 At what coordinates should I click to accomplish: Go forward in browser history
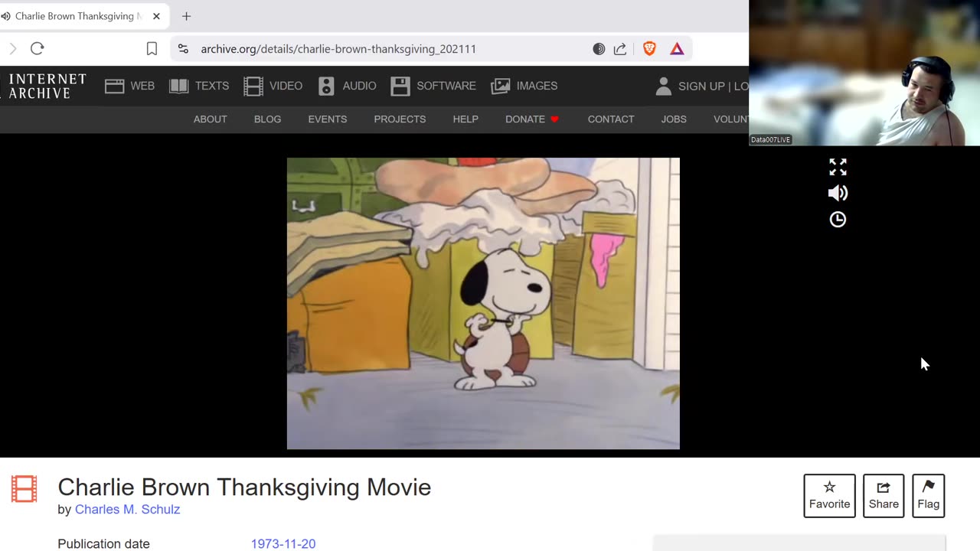(x=12, y=48)
